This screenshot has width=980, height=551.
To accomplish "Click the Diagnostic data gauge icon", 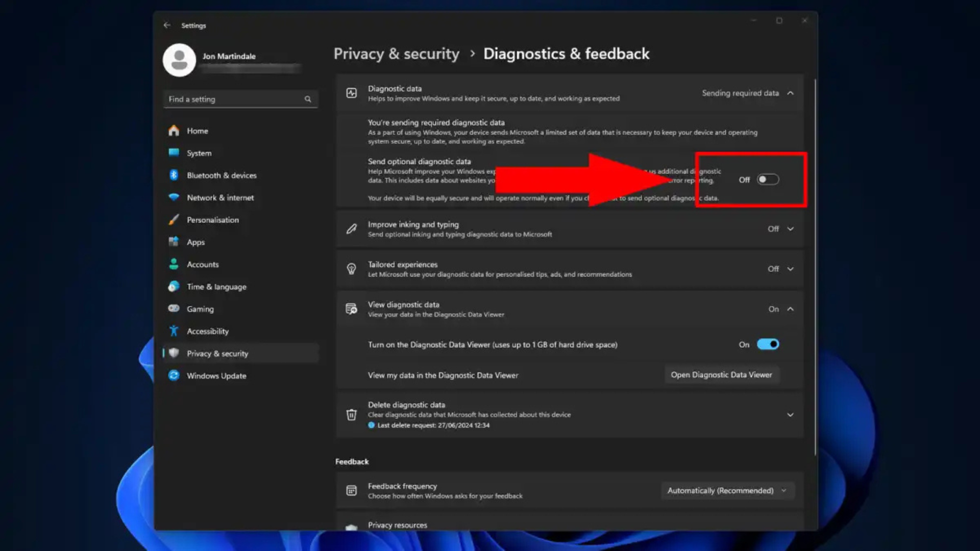I will click(351, 92).
